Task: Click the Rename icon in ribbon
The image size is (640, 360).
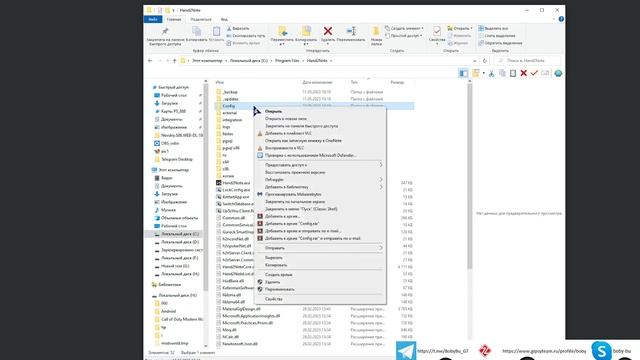Action: click(351, 31)
